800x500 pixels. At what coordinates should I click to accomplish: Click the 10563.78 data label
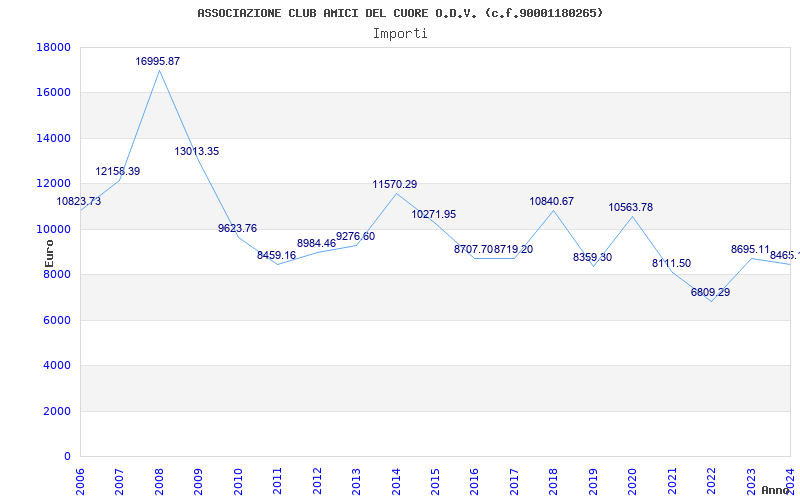click(631, 208)
